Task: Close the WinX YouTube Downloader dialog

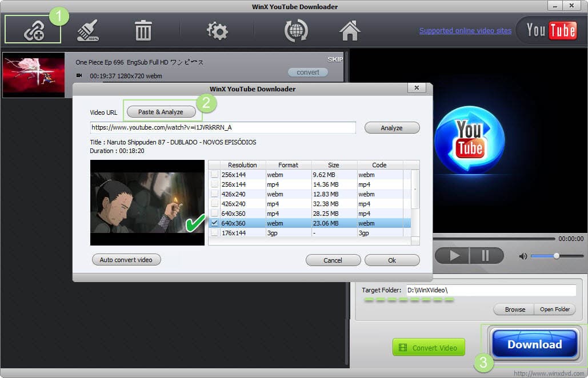Action: pos(417,88)
